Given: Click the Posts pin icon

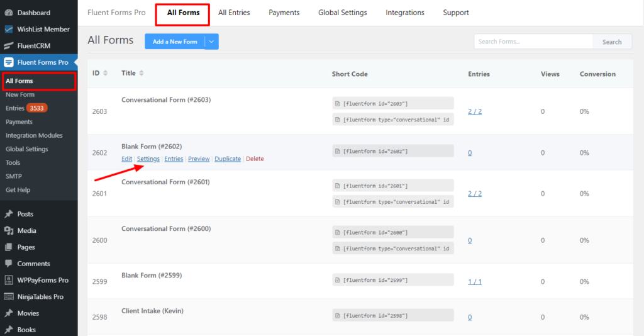Looking at the screenshot, I should point(9,214).
